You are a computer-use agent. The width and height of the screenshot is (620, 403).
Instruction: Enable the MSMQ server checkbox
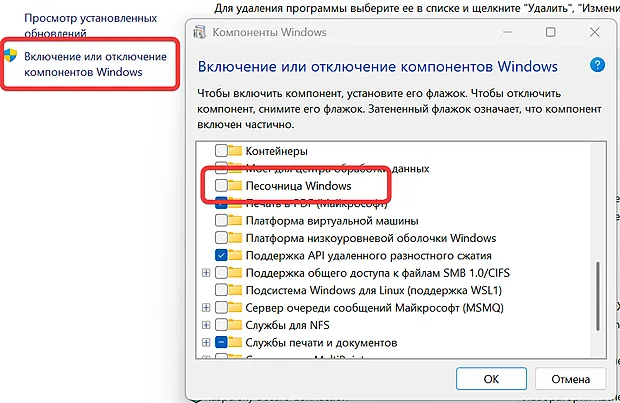221,307
